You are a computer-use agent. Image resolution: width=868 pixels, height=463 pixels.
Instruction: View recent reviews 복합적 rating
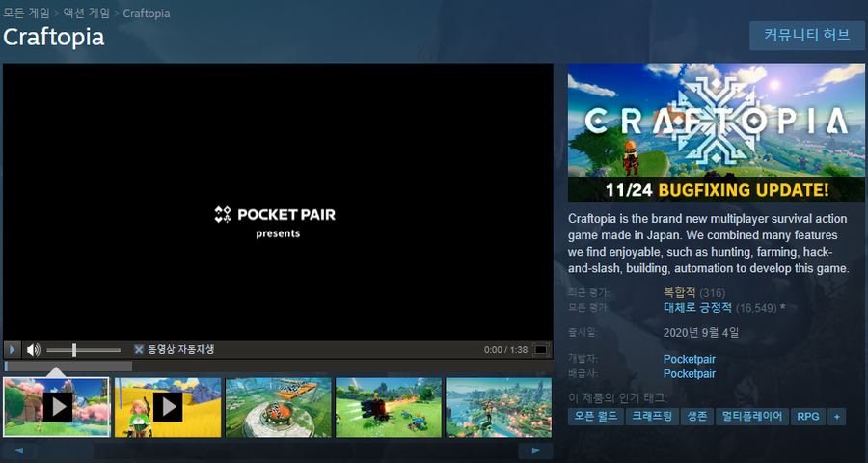point(679,292)
